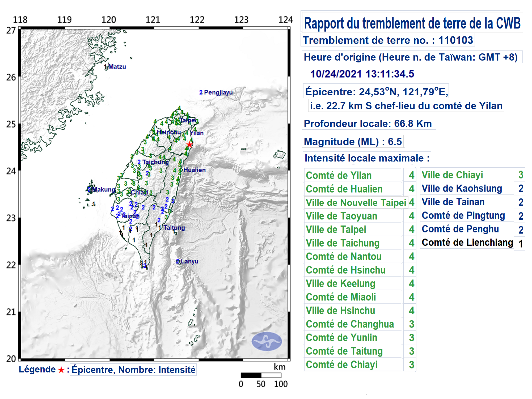
Task: Click the Pengjiayu label on map
Action: point(218,92)
